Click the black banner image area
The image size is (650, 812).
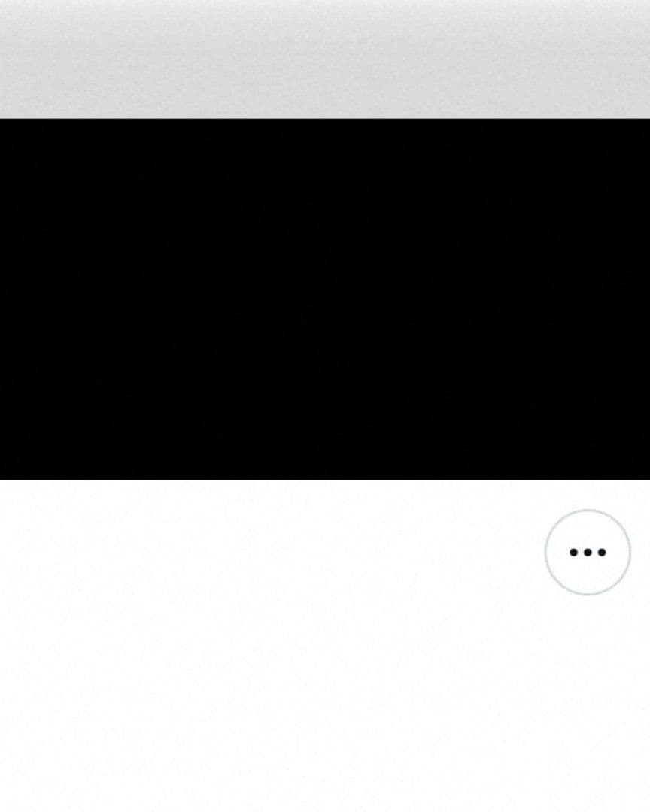[x=325, y=299]
